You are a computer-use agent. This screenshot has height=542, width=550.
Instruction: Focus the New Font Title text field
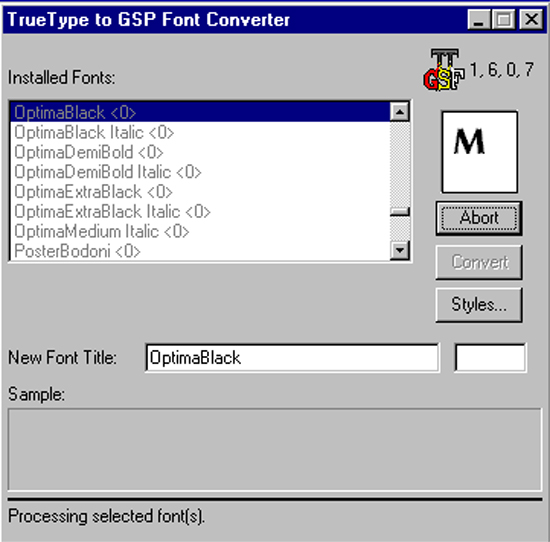(292, 357)
